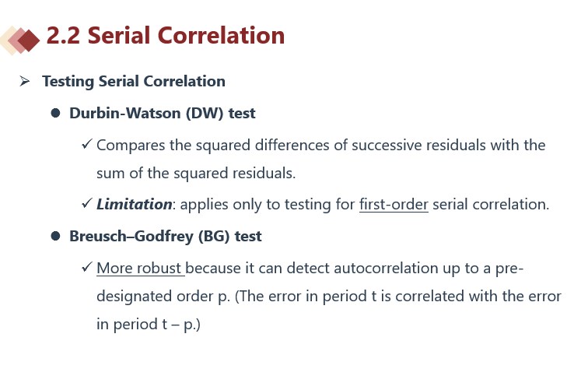Select the 'Durbin-Watson (DW) test' heading text
This screenshot has width=588, height=390.
[162, 113]
